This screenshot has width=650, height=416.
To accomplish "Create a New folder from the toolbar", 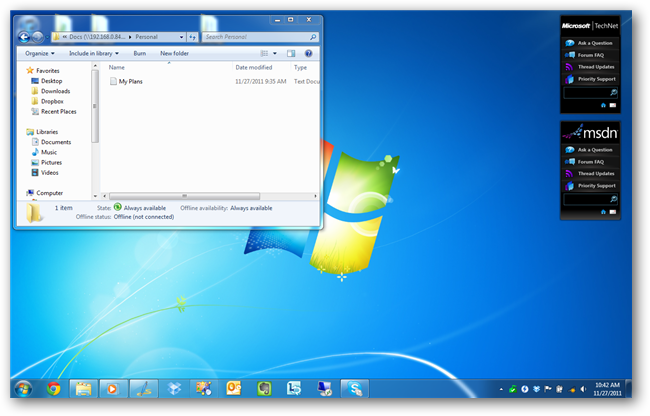I will click(174, 53).
